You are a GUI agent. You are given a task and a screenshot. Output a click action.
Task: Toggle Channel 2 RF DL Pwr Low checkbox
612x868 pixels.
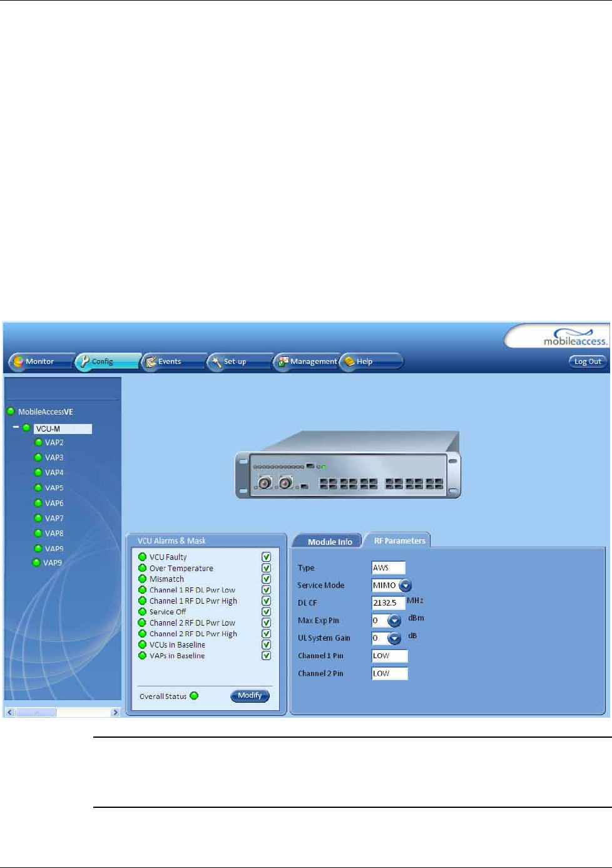[x=266, y=623]
